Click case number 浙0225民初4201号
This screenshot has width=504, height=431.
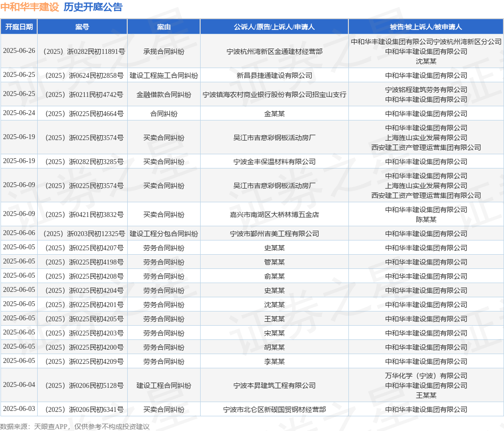(85, 305)
